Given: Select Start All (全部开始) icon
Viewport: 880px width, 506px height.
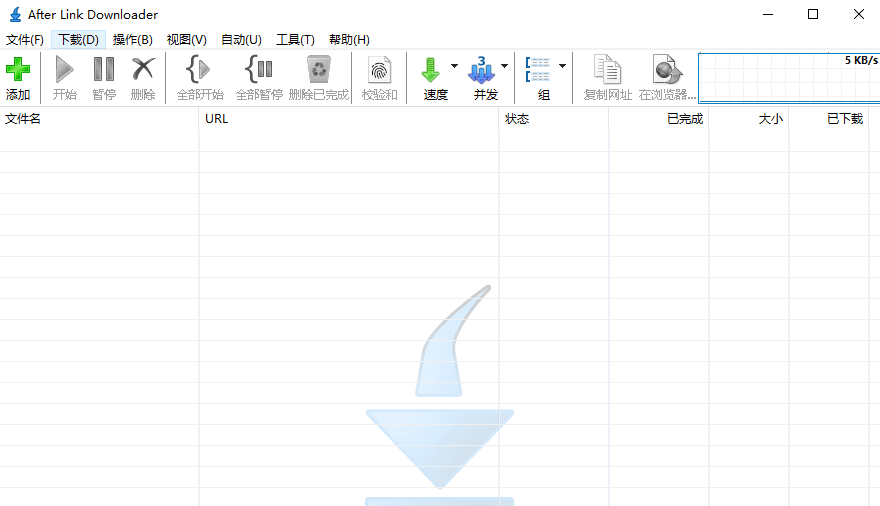Looking at the screenshot, I should [x=199, y=70].
